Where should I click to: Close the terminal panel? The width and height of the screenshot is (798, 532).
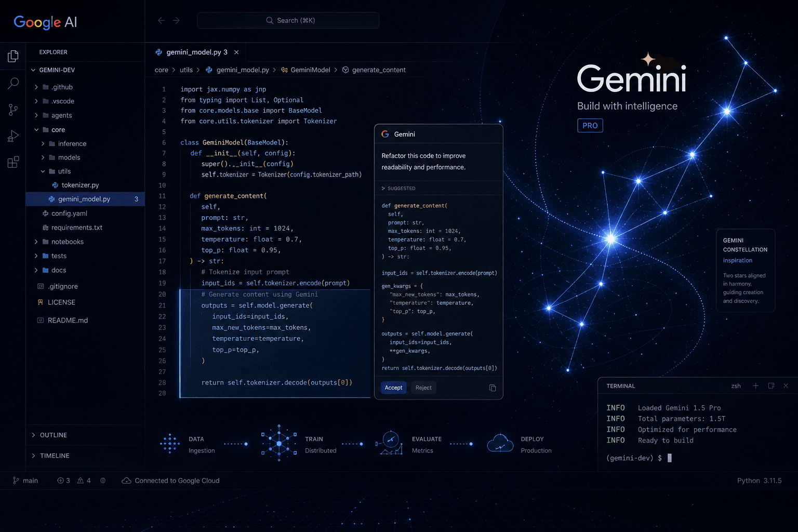[786, 385]
